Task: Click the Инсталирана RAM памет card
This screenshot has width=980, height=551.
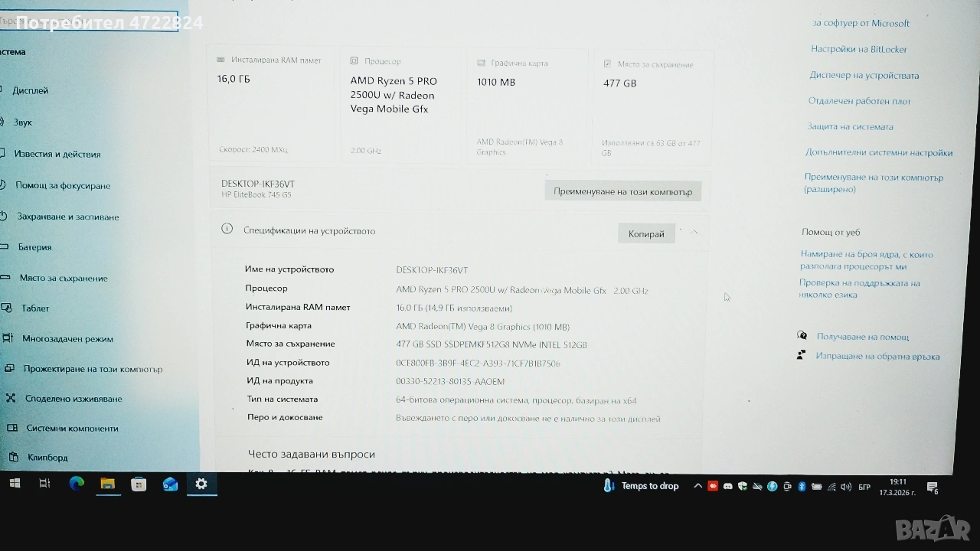Action: (x=272, y=103)
